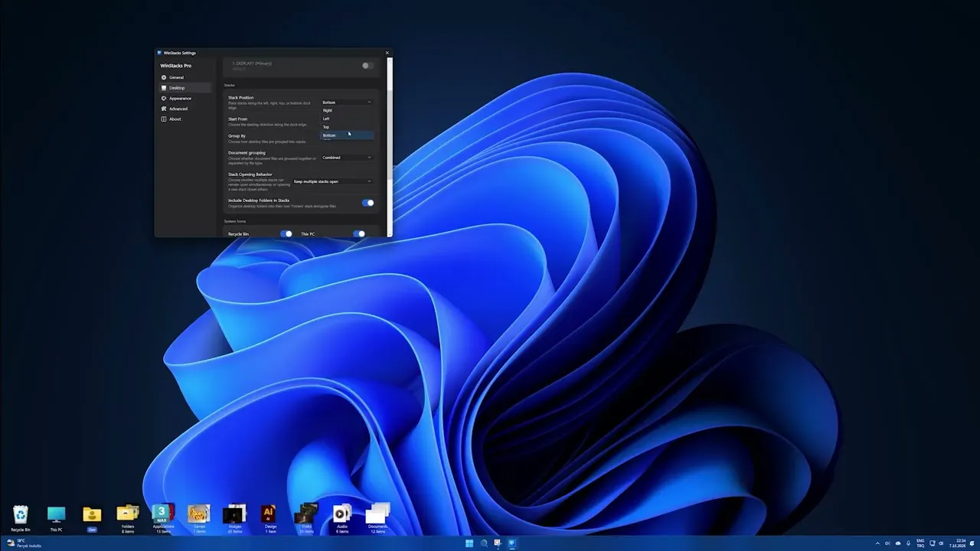Choose Left in Stack Position list

click(x=347, y=119)
